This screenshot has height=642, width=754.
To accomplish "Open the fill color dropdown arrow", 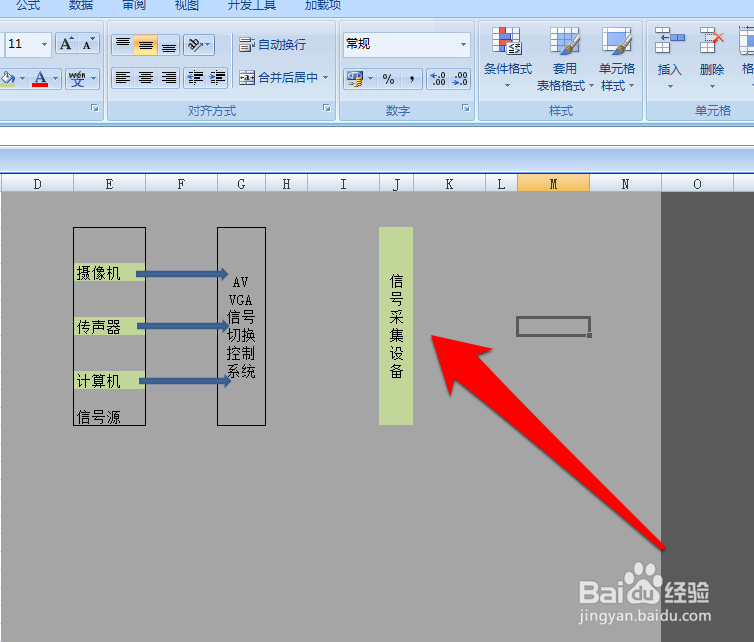I will click(x=22, y=78).
